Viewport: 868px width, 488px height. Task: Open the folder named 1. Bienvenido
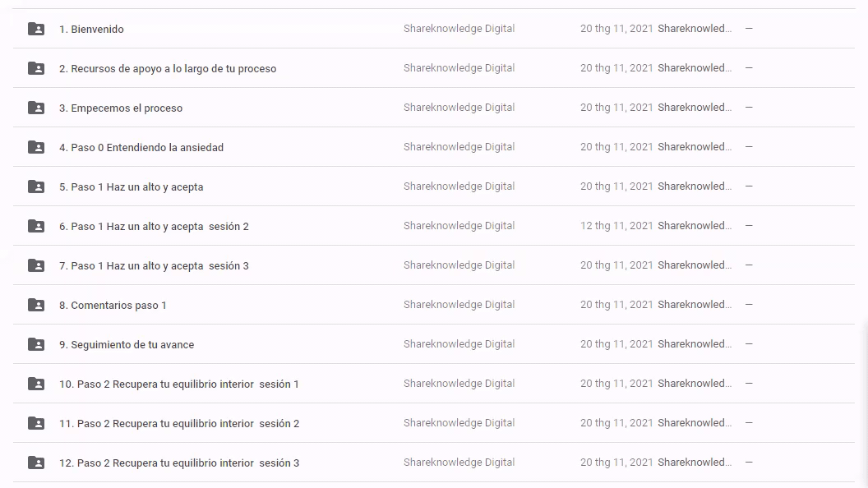tap(91, 30)
